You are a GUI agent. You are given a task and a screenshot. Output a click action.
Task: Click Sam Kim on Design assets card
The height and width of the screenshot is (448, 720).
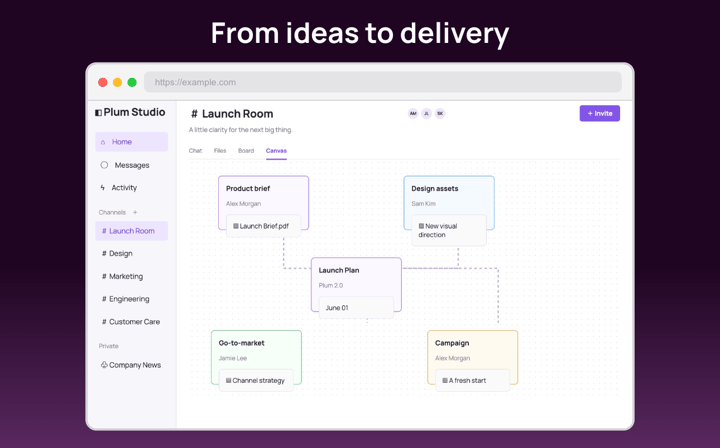(423, 203)
